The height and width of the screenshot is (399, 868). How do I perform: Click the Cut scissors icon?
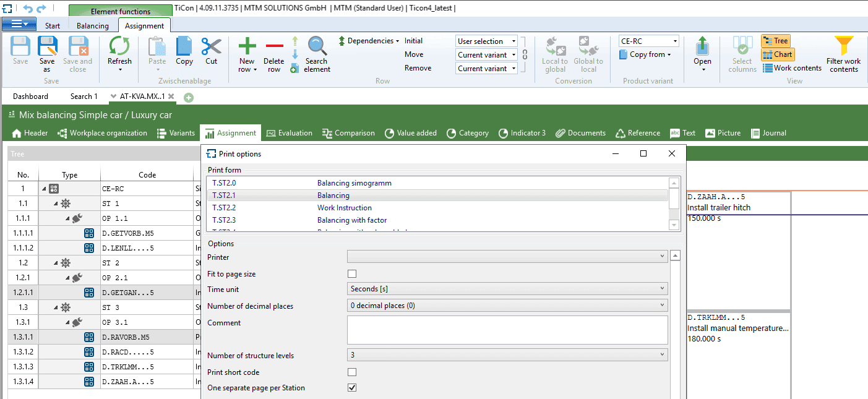pos(212,47)
